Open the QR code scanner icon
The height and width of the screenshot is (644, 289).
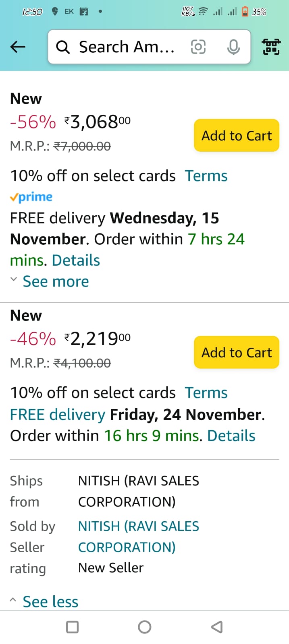point(271,47)
